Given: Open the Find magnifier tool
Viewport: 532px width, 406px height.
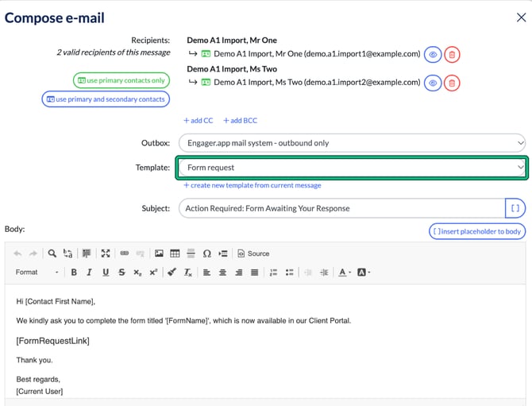Looking at the screenshot, I should [x=52, y=253].
